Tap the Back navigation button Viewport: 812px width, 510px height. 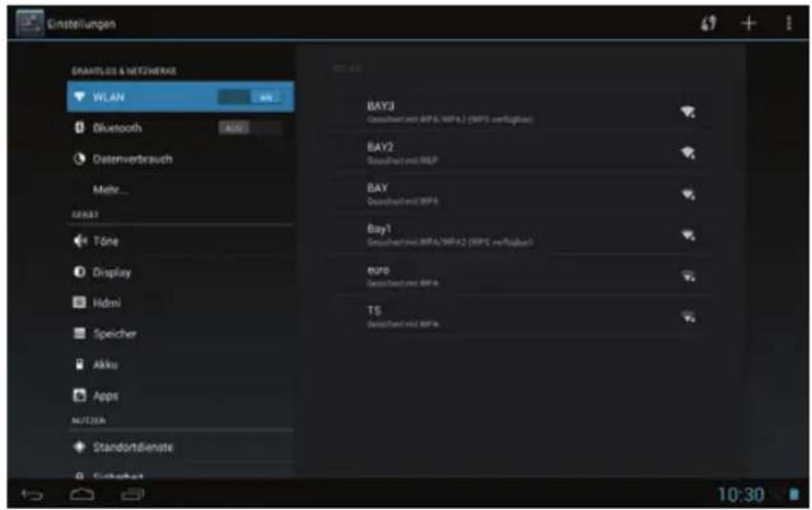point(32,495)
